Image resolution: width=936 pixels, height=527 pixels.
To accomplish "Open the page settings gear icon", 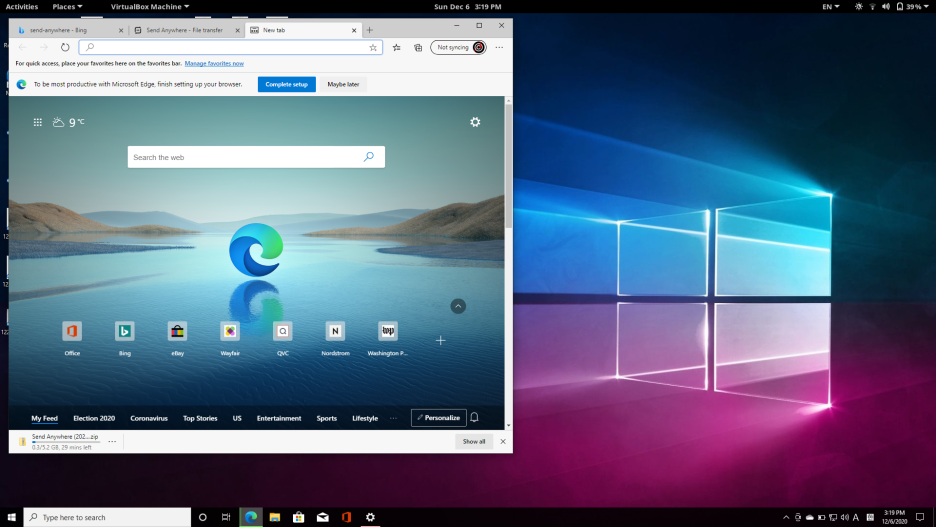I will tap(475, 122).
